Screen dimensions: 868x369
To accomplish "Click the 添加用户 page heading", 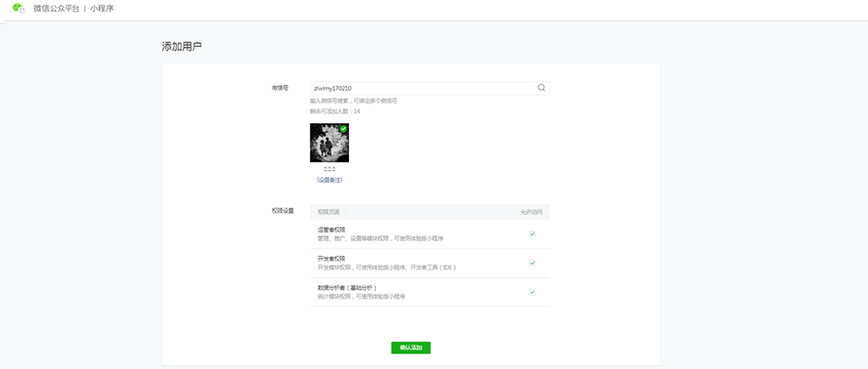I will (x=182, y=46).
